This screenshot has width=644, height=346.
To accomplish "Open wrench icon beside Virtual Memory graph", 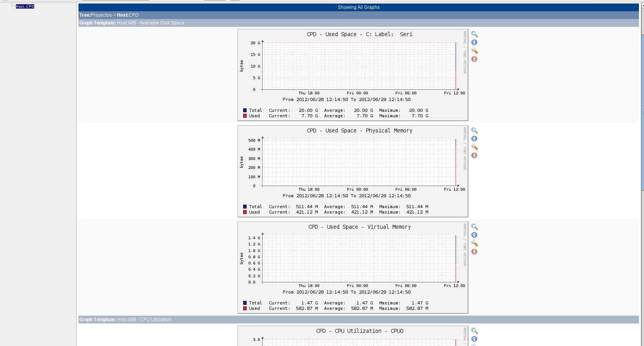I will [x=474, y=243].
